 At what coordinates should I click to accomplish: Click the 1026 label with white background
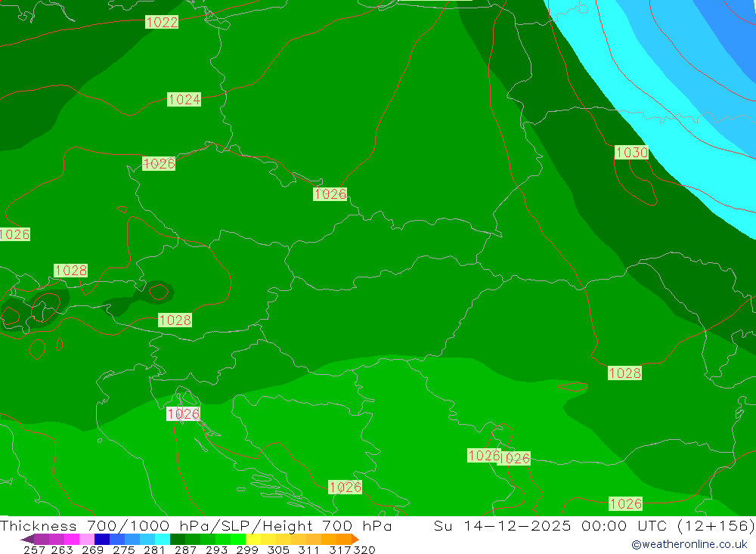[183, 413]
